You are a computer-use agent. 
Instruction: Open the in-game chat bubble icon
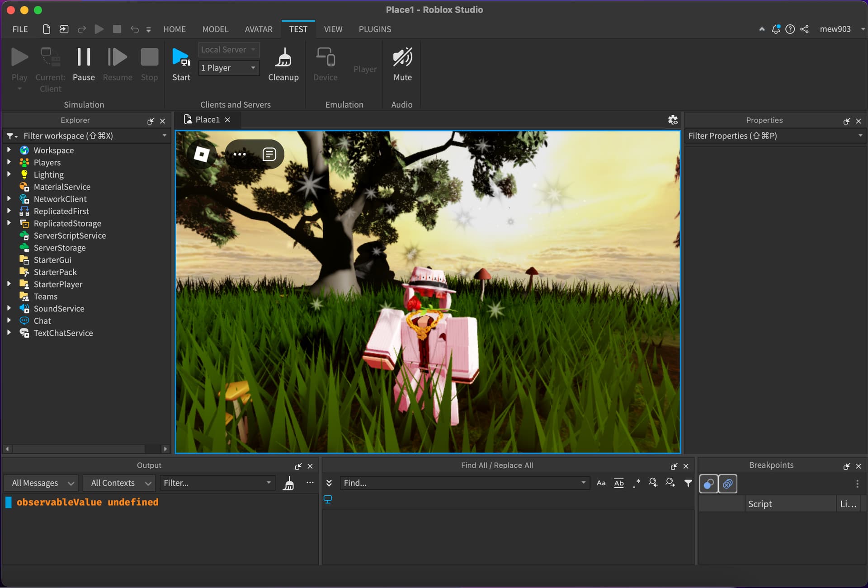269,155
